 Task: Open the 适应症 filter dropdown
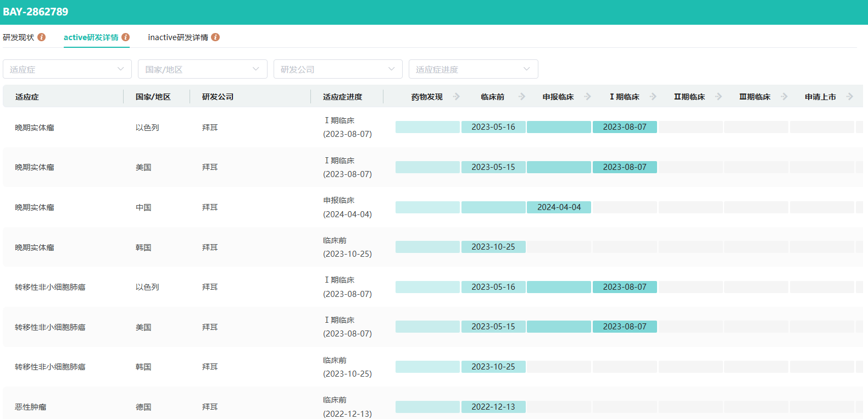point(67,69)
